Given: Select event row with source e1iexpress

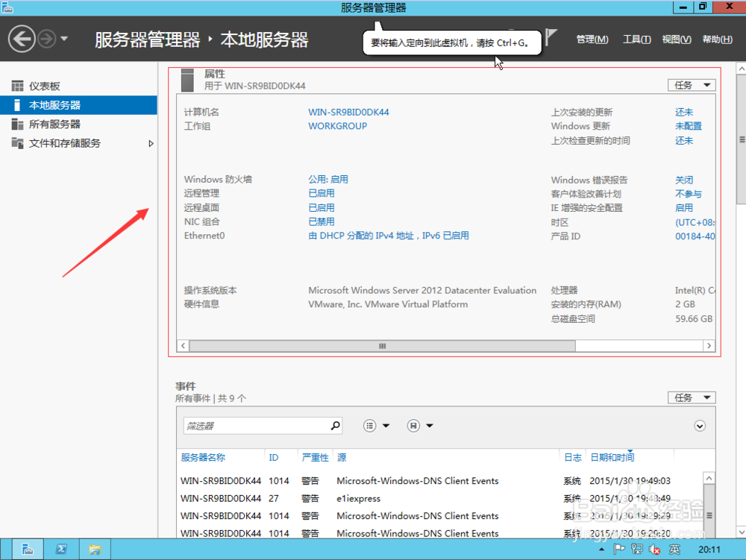Looking at the screenshot, I should click(441, 498).
